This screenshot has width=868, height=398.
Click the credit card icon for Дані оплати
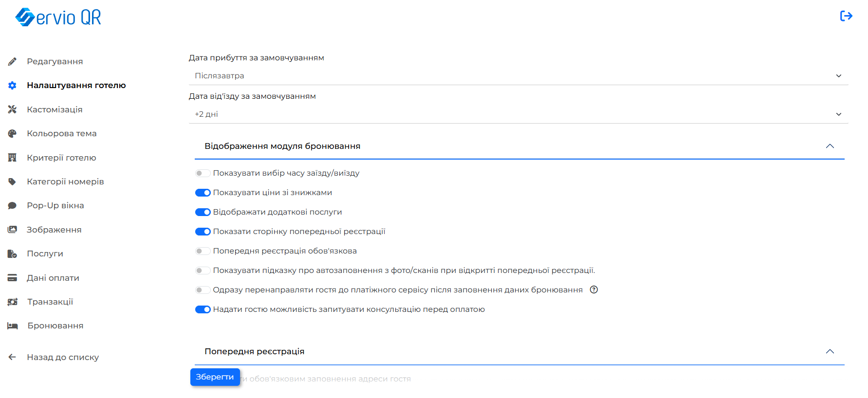click(x=12, y=278)
